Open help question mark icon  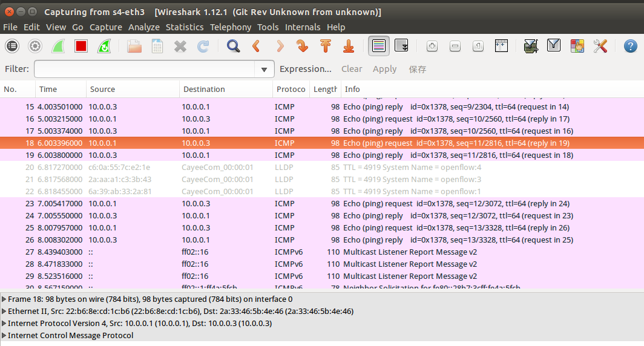coord(630,46)
